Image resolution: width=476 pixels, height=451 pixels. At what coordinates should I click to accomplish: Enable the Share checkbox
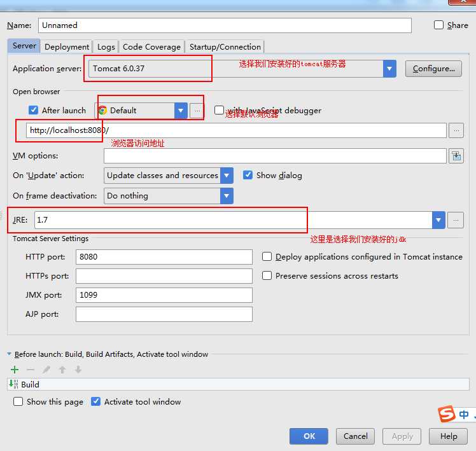[438, 25]
